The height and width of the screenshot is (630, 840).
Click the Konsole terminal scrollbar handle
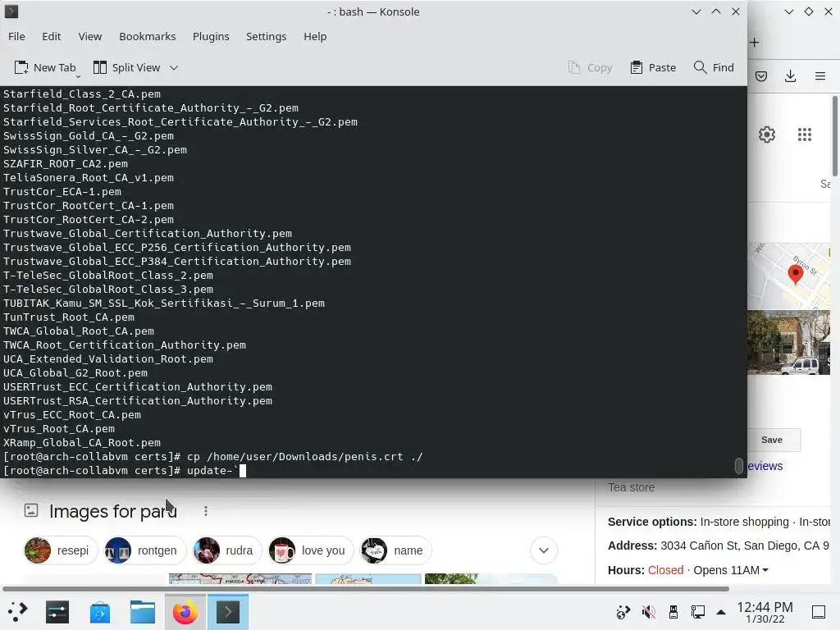[x=739, y=466]
